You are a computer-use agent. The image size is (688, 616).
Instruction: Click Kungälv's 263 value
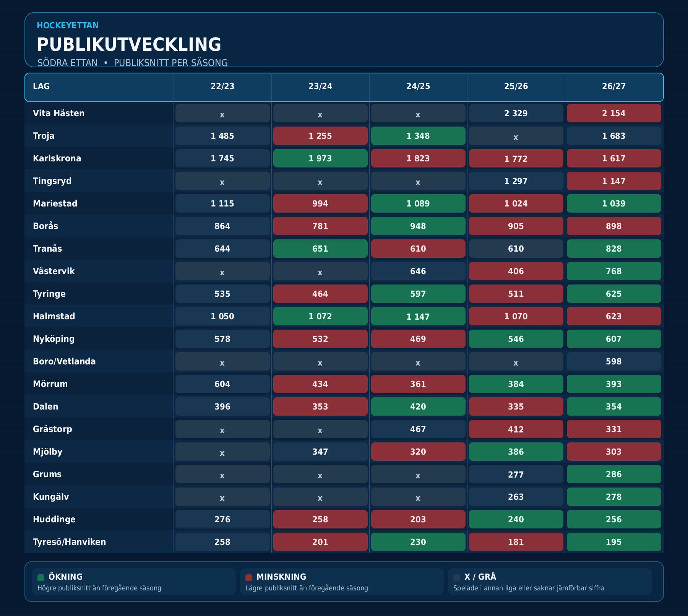coord(516,497)
